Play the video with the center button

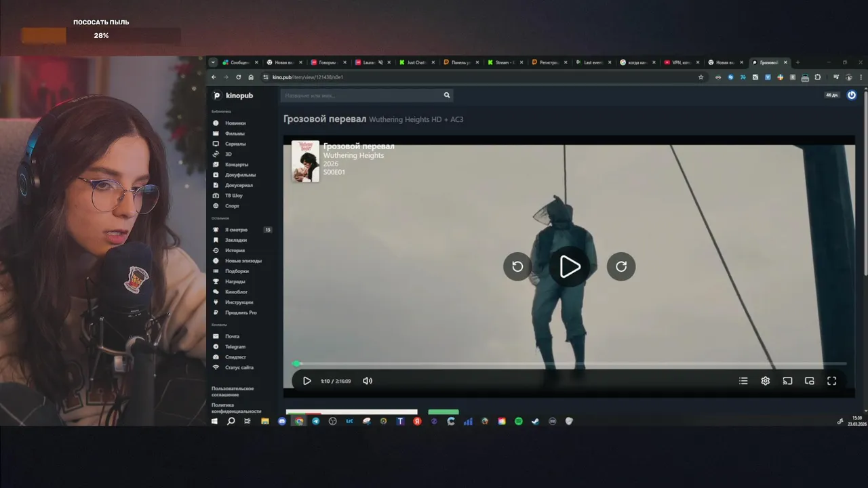(570, 266)
